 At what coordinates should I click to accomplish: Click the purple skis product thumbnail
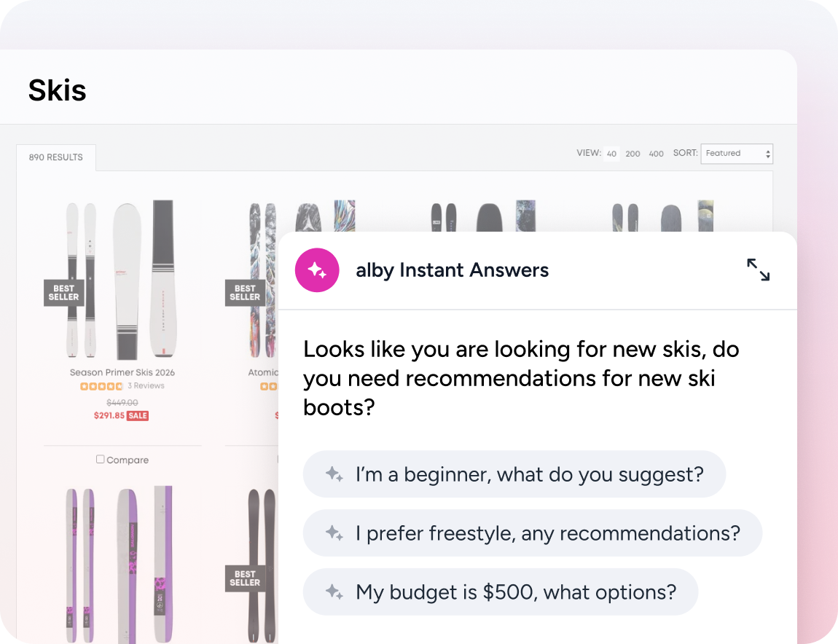pyautogui.click(x=120, y=564)
